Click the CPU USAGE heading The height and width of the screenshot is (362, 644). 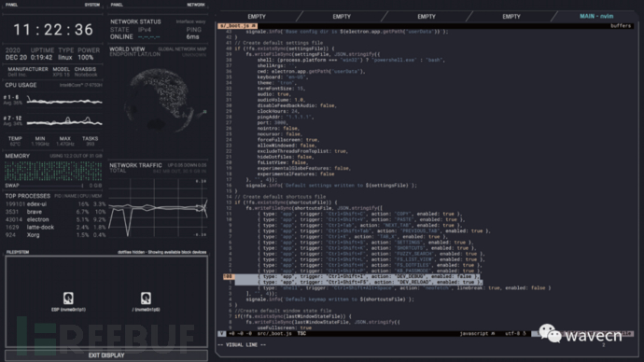[21, 85]
